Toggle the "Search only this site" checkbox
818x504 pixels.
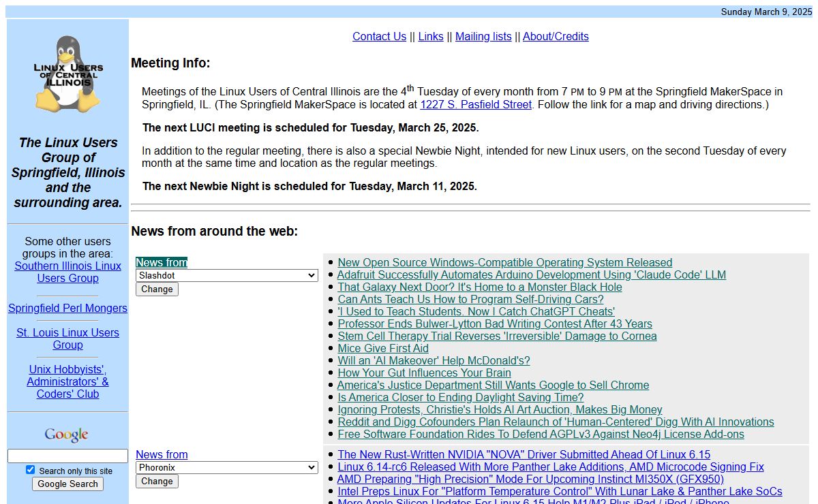(30, 470)
